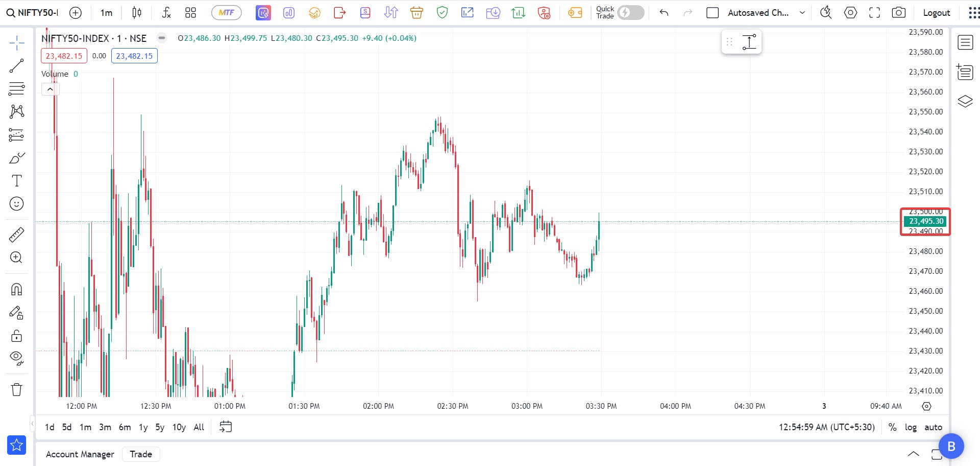Image resolution: width=980 pixels, height=466 pixels.
Task: Click the Logout button
Action: (x=936, y=13)
